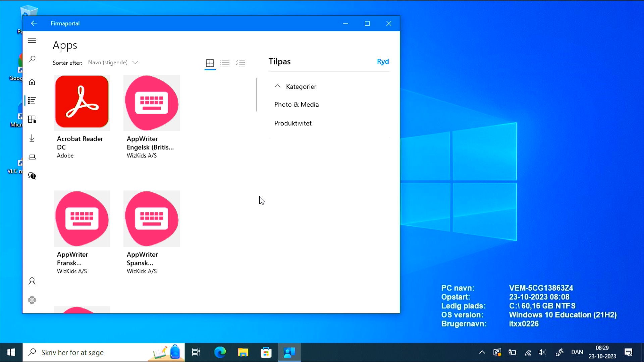This screenshot has width=644, height=362.
Task: Go to Home in sidebar
Action: tap(32, 82)
